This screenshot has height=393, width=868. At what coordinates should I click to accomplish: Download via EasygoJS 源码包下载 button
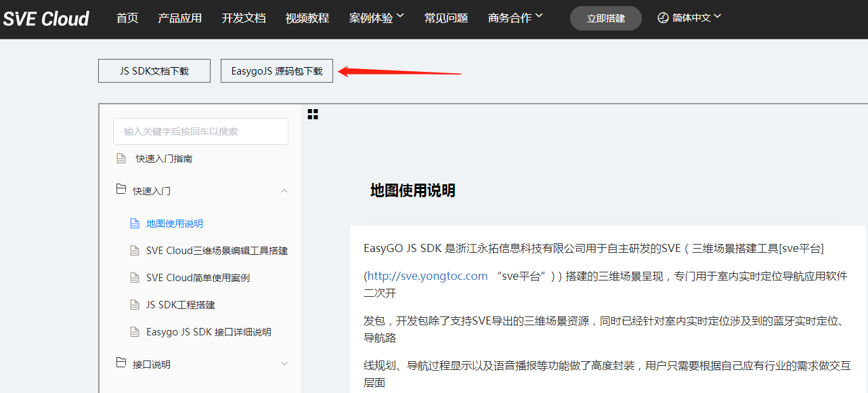pyautogui.click(x=276, y=70)
